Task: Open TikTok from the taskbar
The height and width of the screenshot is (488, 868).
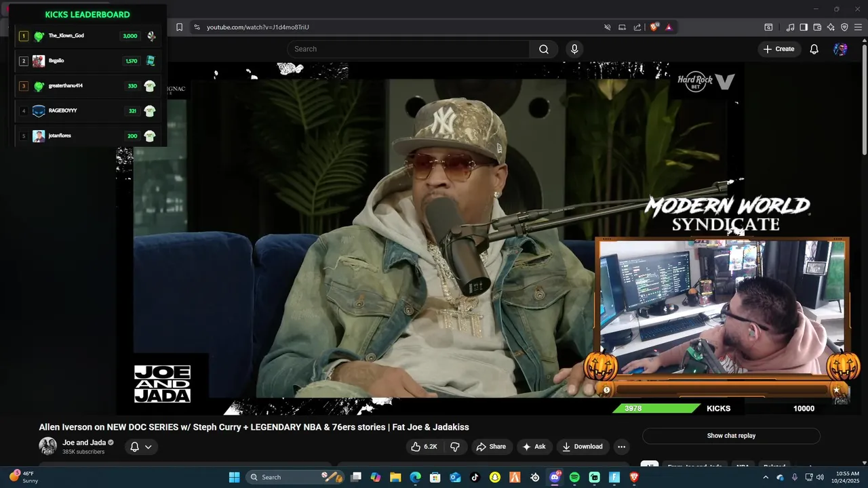Action: [475, 477]
